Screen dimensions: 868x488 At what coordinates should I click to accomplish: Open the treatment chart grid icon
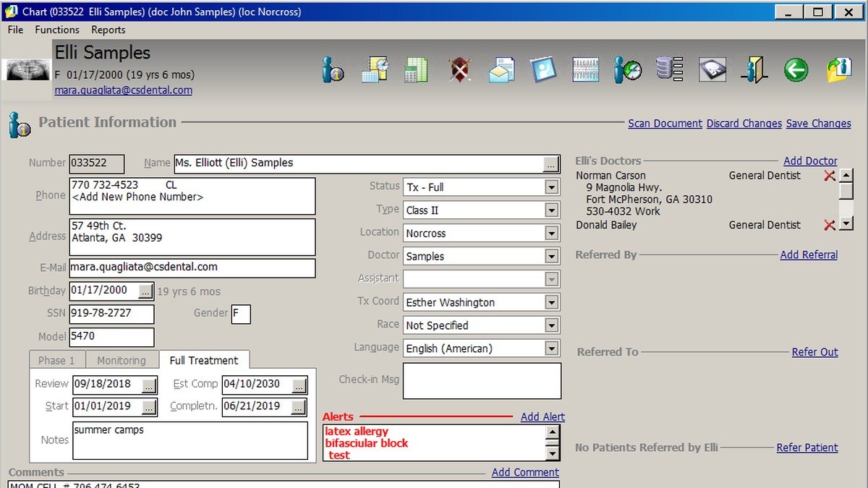coord(585,70)
